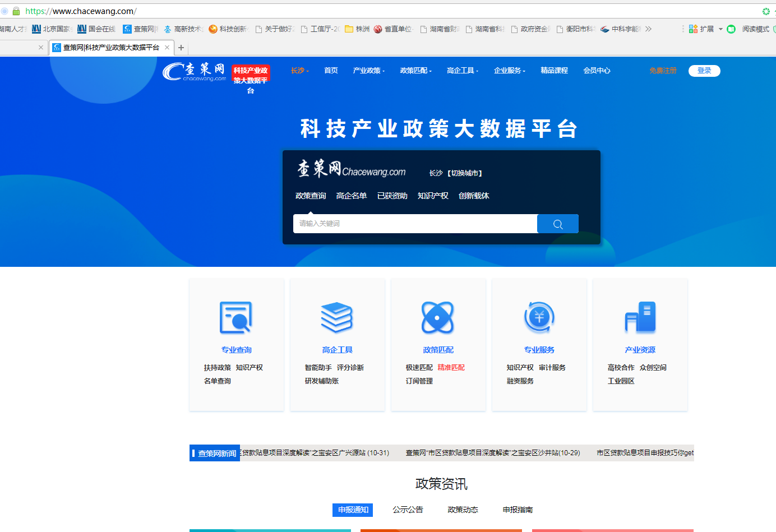Expand the 长沙 city dropdown in navbar
The width and height of the screenshot is (776, 532).
click(300, 71)
